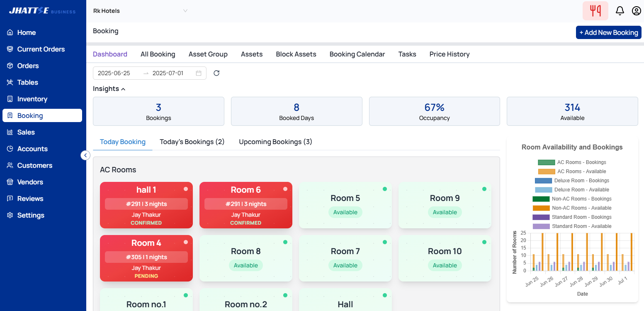Switch to Block Assets tab
Viewport: 644px width, 311px height.
296,54
